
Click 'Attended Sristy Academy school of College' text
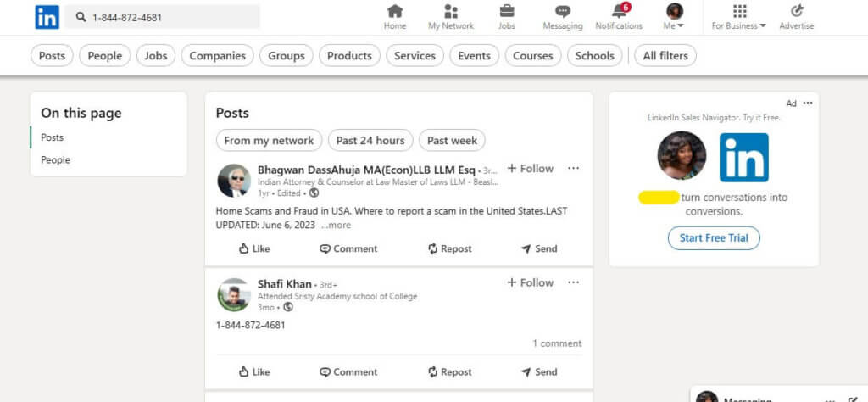(337, 296)
